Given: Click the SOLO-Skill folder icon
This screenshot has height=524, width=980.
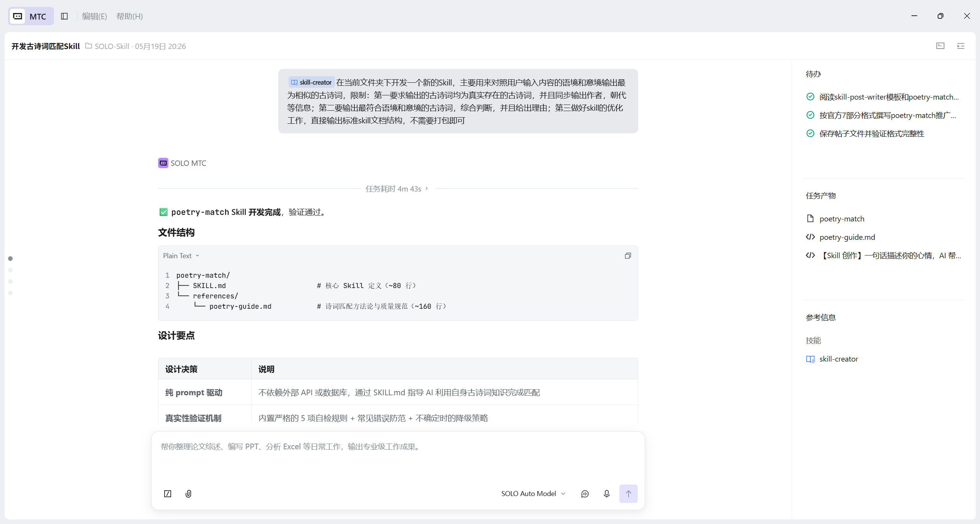Looking at the screenshot, I should point(88,46).
